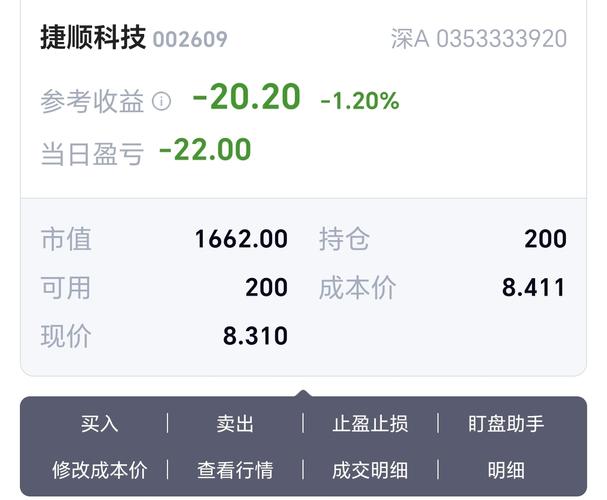Tap account number 深A 0353333920

tap(479, 39)
